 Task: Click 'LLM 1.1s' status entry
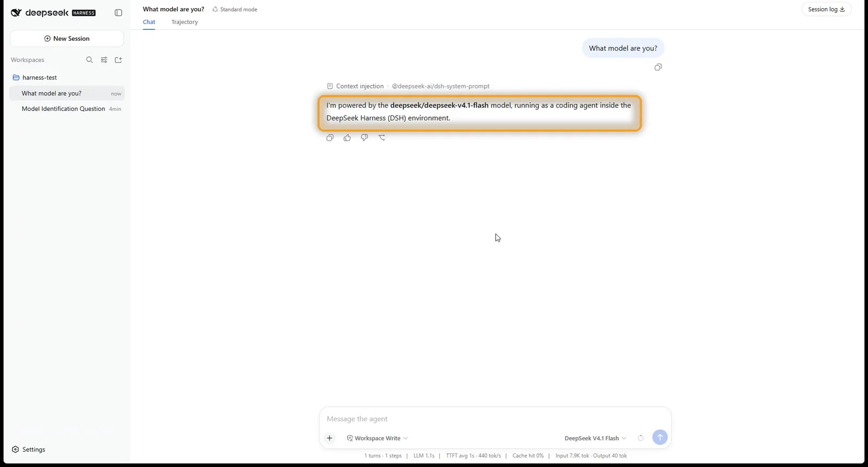tap(424, 456)
